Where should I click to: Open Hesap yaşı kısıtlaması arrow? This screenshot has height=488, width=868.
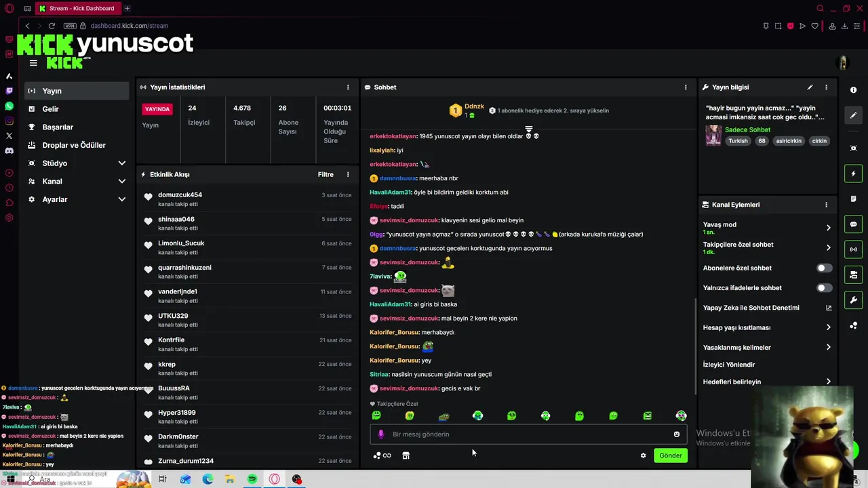tap(828, 327)
